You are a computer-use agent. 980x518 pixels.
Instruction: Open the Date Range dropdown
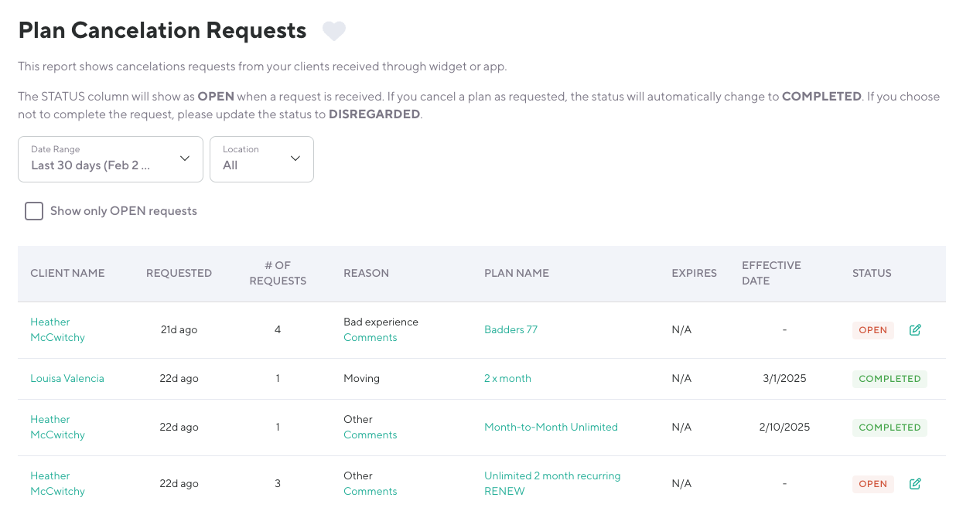pos(111,159)
